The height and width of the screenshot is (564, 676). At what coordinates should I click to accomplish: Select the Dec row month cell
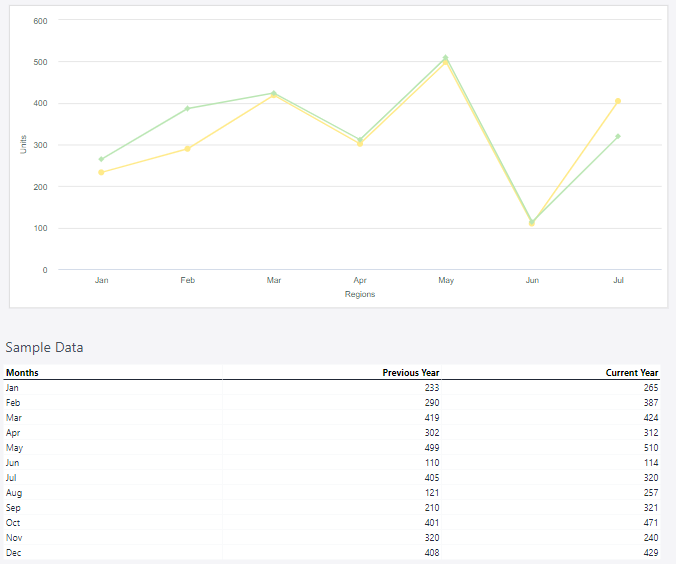pos(13,553)
